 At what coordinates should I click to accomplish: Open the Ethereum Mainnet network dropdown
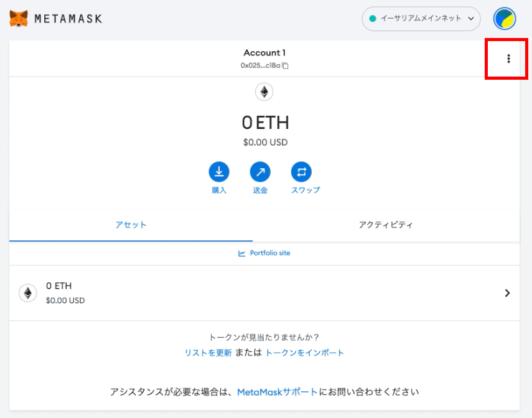click(421, 19)
